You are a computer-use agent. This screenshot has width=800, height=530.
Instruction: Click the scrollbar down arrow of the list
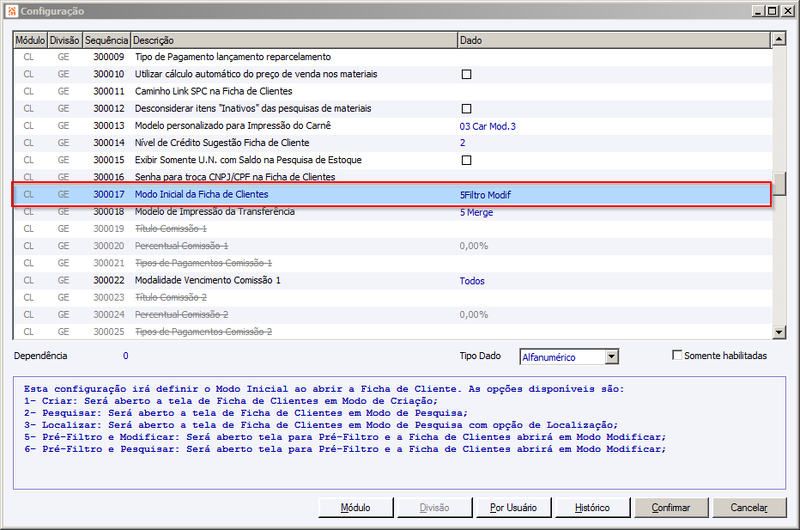779,332
